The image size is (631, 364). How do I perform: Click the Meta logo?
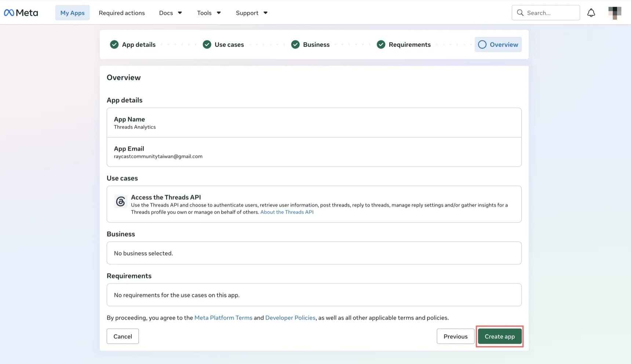tap(21, 13)
